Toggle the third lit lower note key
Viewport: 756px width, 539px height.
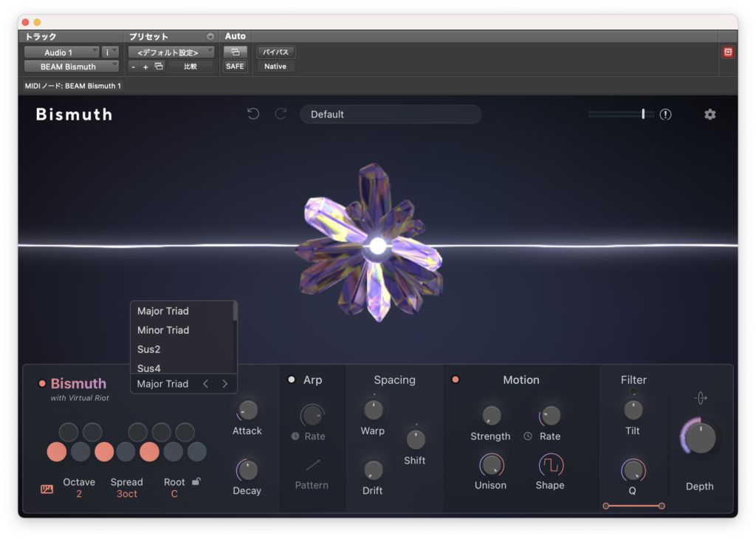[x=149, y=452]
